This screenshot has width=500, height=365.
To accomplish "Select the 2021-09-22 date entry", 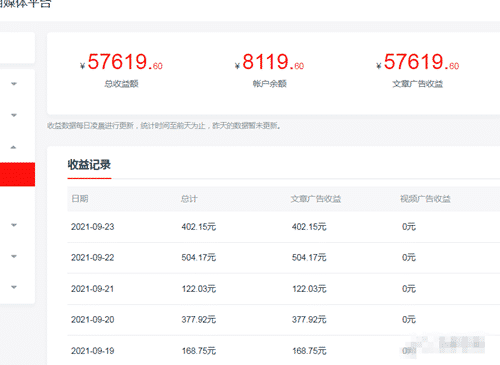I will point(93,258).
